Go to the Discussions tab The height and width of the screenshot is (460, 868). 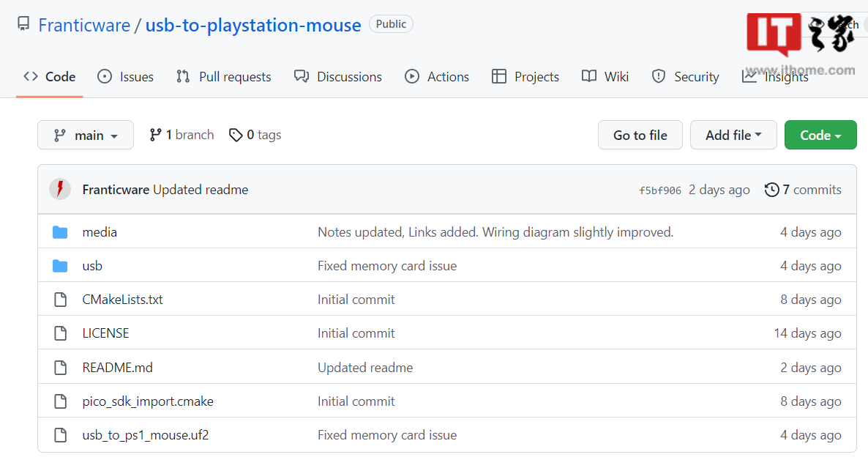click(337, 76)
